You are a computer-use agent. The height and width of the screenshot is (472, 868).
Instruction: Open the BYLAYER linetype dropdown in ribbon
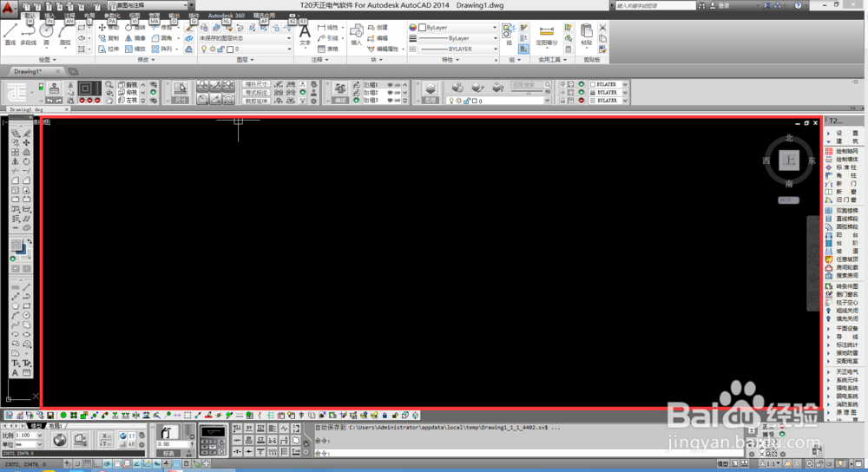pyautogui.click(x=457, y=49)
